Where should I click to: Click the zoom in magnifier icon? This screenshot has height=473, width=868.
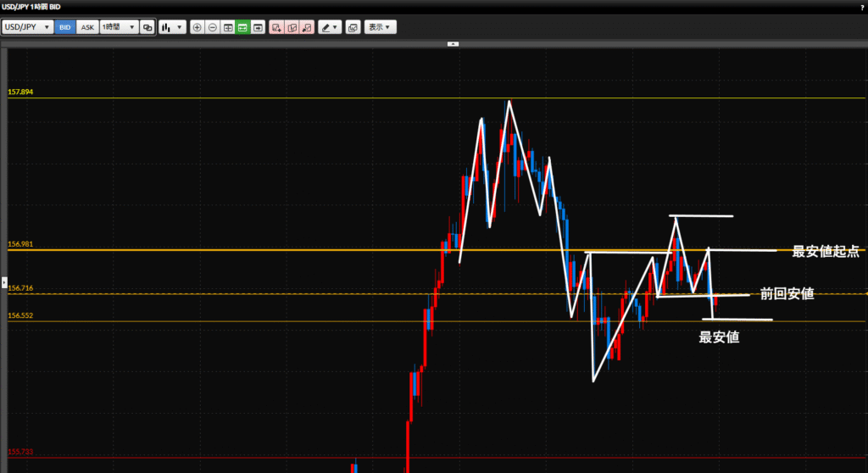[x=198, y=27]
